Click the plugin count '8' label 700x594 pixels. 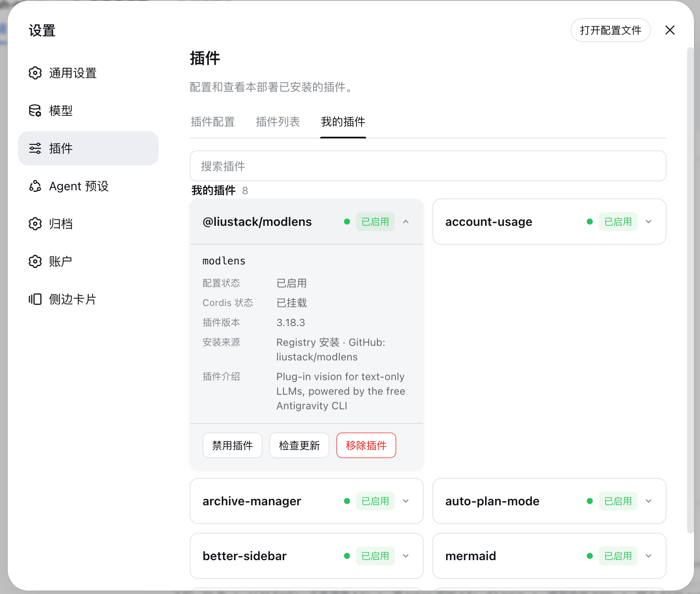click(245, 191)
